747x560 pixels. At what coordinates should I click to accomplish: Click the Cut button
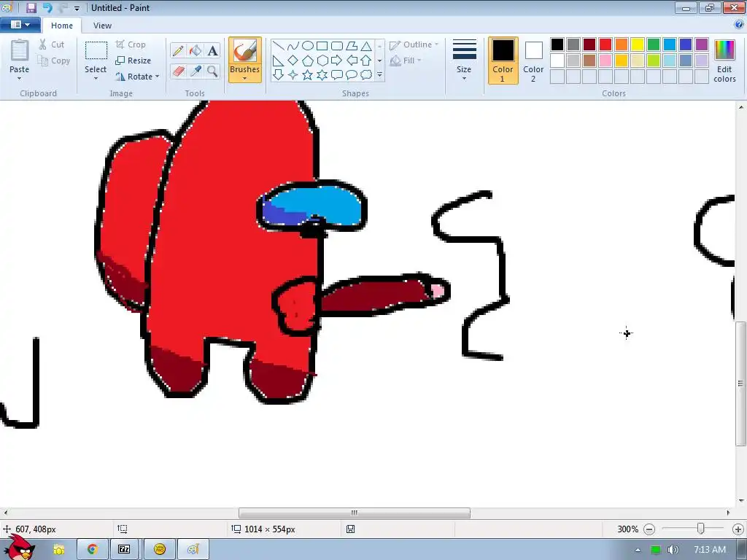(x=52, y=44)
